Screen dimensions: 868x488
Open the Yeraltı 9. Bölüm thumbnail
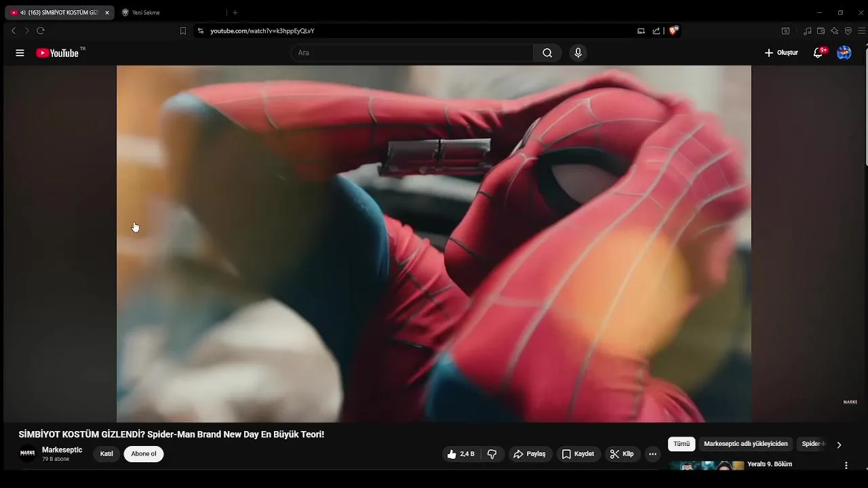(x=707, y=465)
